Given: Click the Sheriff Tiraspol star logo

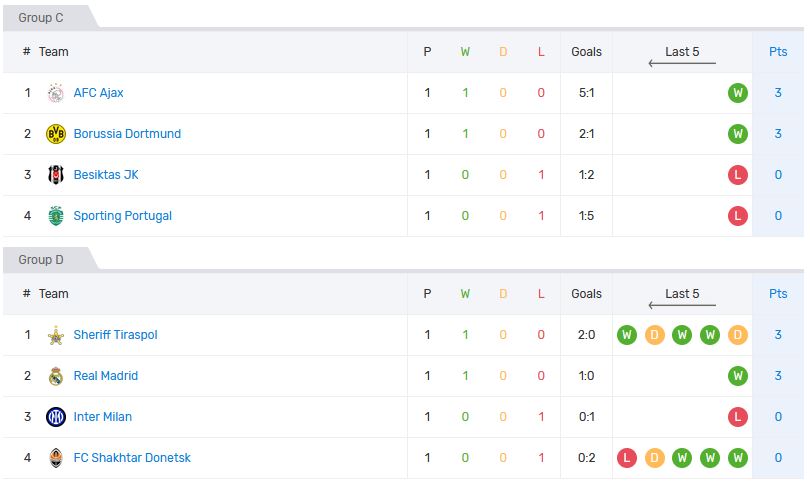Looking at the screenshot, I should coord(56,335).
